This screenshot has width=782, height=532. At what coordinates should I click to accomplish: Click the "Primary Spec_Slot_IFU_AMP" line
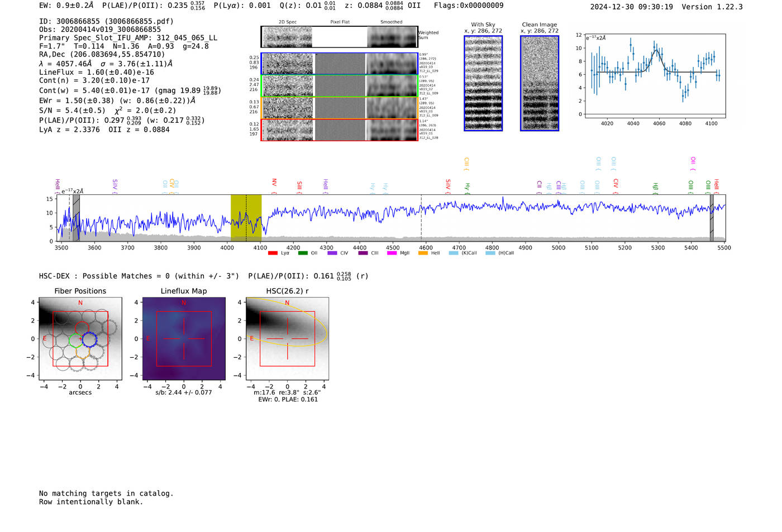click(128, 38)
